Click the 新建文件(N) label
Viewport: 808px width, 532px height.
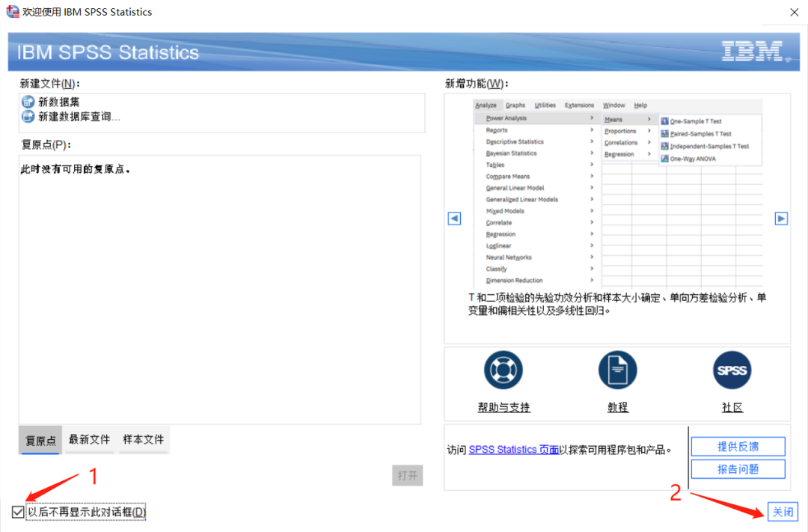tap(49, 84)
